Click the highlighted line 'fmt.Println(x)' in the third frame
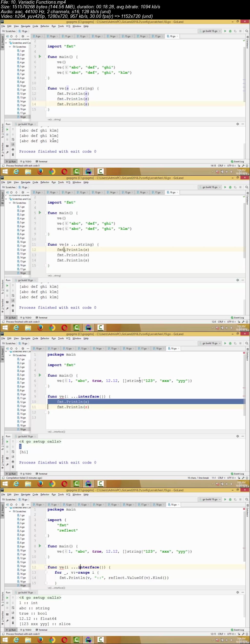Screen dimensions: 250x644 tap(146, 401)
